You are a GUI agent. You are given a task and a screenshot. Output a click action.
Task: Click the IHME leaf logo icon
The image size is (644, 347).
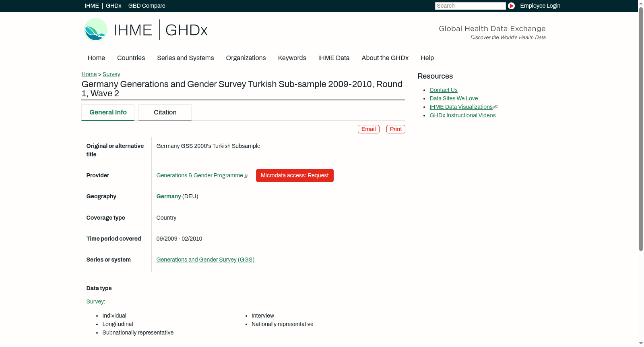[x=95, y=30]
